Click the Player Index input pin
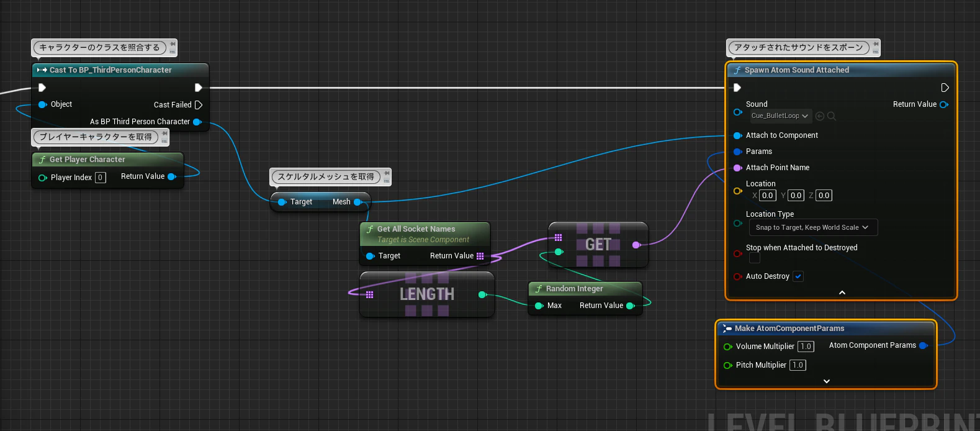This screenshot has height=431, width=980. tap(43, 178)
